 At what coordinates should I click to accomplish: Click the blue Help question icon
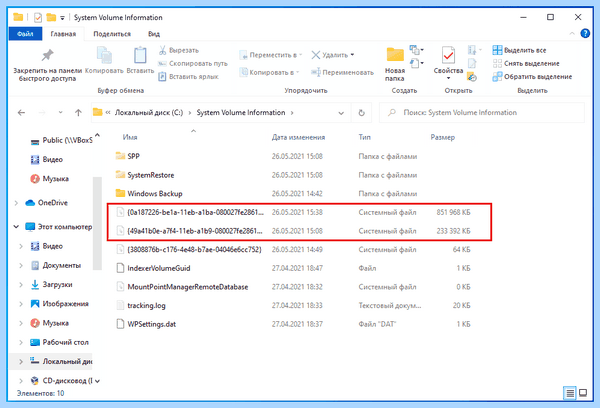click(585, 33)
